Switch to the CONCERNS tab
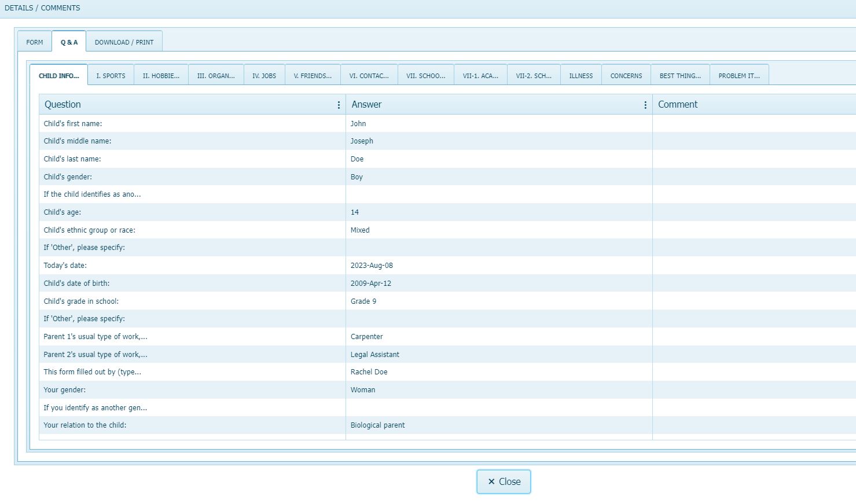This screenshot has height=504, width=856. pyautogui.click(x=626, y=75)
